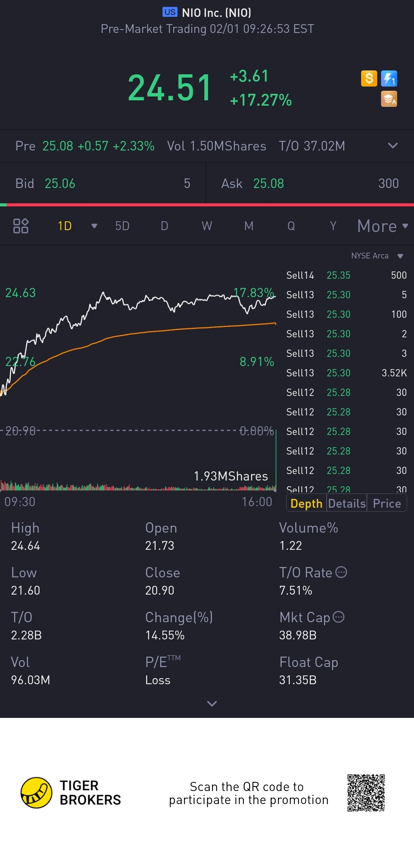Select the W weekly chart timeframe
This screenshot has width=414, height=868.
[x=207, y=226]
